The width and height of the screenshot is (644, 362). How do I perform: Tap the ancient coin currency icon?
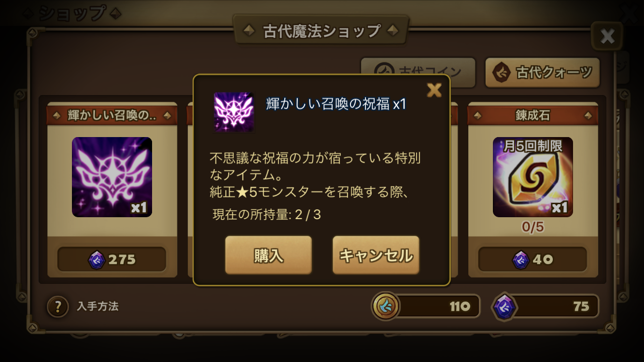tap(386, 306)
